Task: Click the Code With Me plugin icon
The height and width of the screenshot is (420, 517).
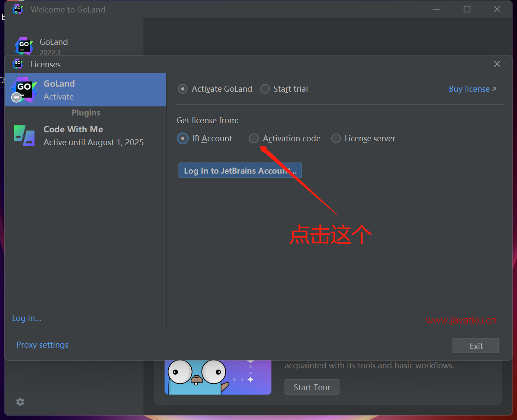Action: coord(24,136)
